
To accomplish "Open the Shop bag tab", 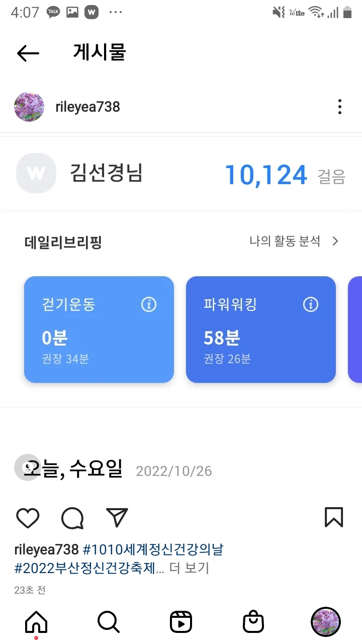I will (253, 622).
